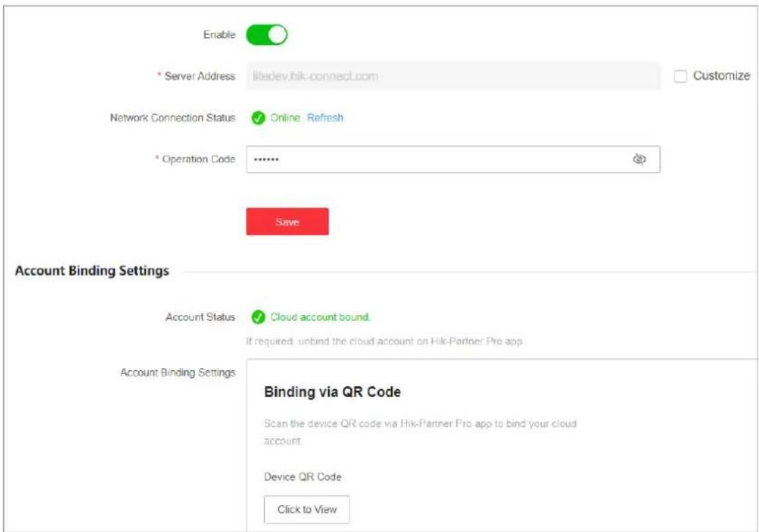Viewport: 759px width, 532px height.
Task: Click the 'Account Binding Settings' section heading
Action: tap(92, 270)
